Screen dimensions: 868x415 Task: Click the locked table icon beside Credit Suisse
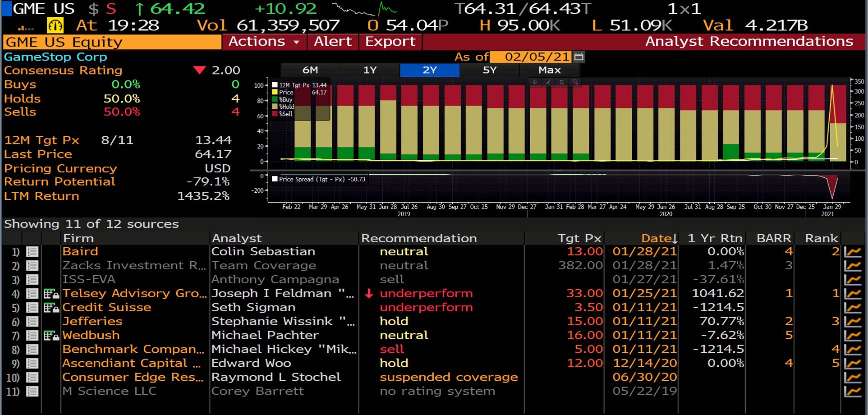(x=51, y=308)
